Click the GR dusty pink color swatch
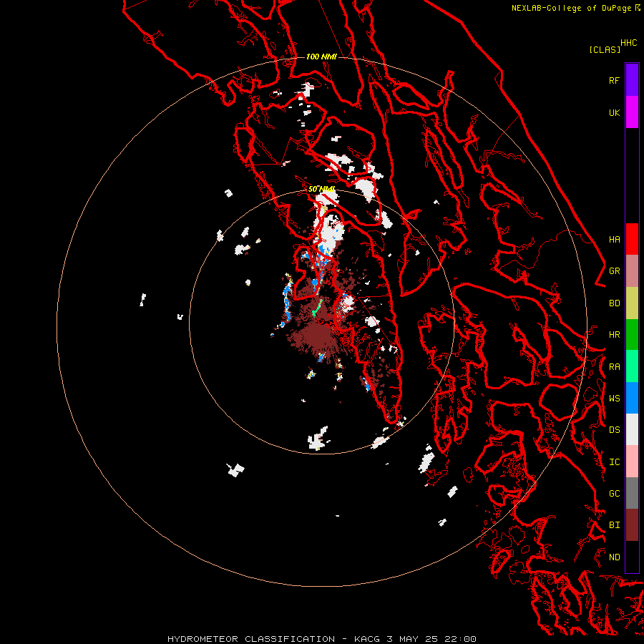This screenshot has width=644, height=644. coord(632,271)
